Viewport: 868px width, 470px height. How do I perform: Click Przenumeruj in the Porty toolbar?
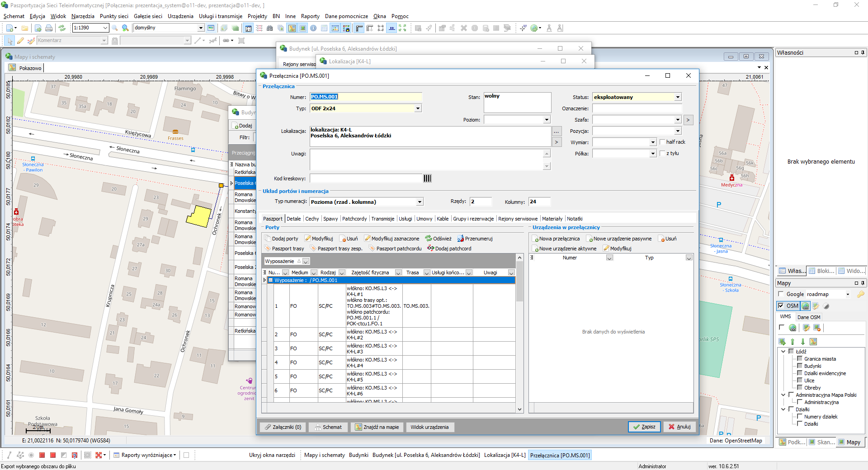(475, 239)
